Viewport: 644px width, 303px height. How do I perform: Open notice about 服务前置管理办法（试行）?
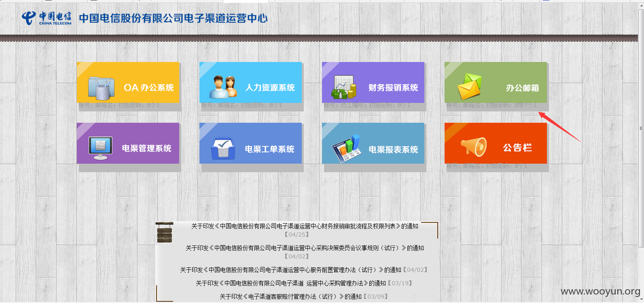[x=290, y=270]
